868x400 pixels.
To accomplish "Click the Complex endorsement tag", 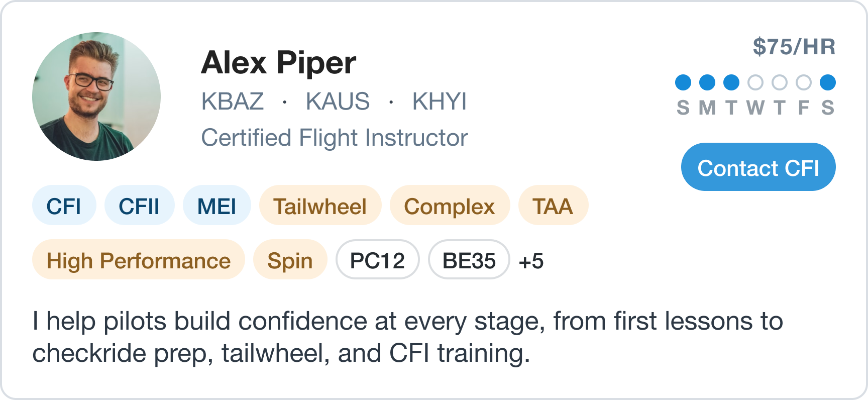I will coord(450,205).
